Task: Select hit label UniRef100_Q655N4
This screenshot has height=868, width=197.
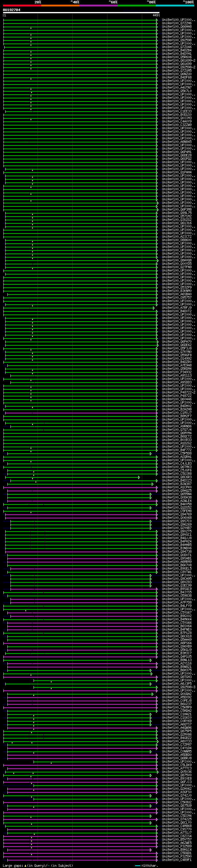Action: [177, 494]
